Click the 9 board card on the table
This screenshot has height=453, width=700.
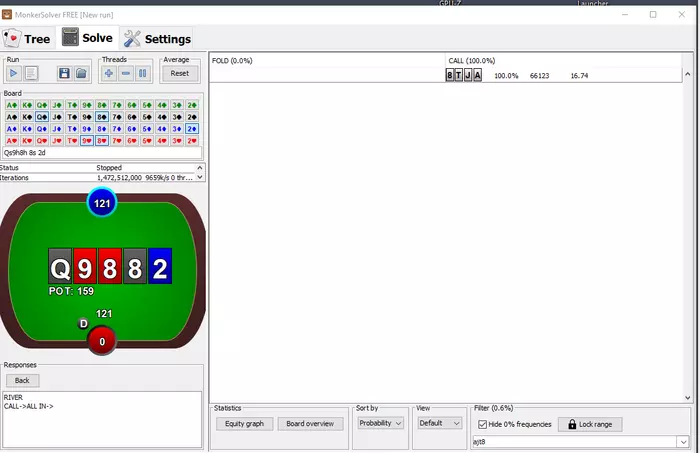[85, 266]
